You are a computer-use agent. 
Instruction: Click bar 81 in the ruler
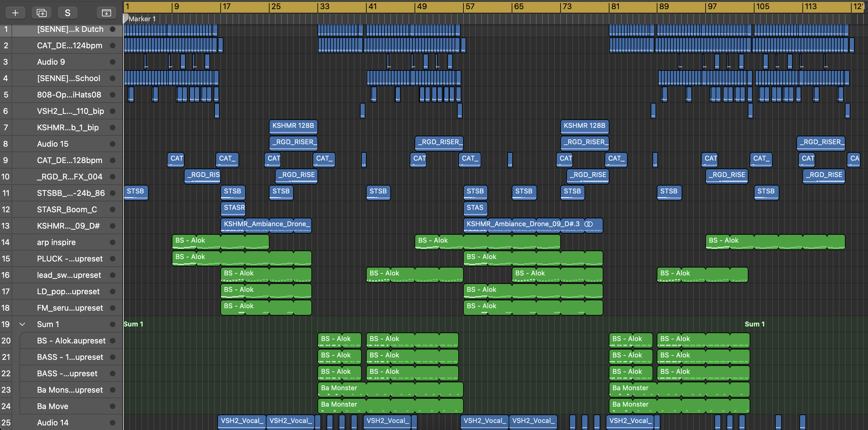click(615, 6)
